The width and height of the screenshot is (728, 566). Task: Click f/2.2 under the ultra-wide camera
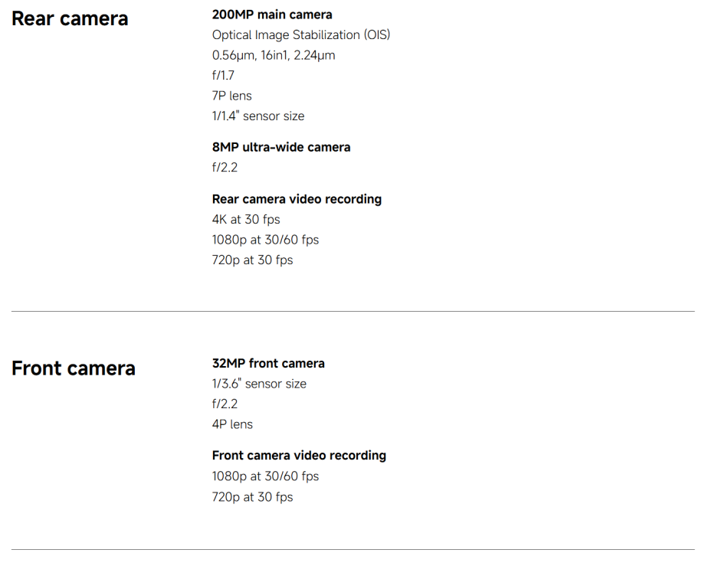(225, 168)
